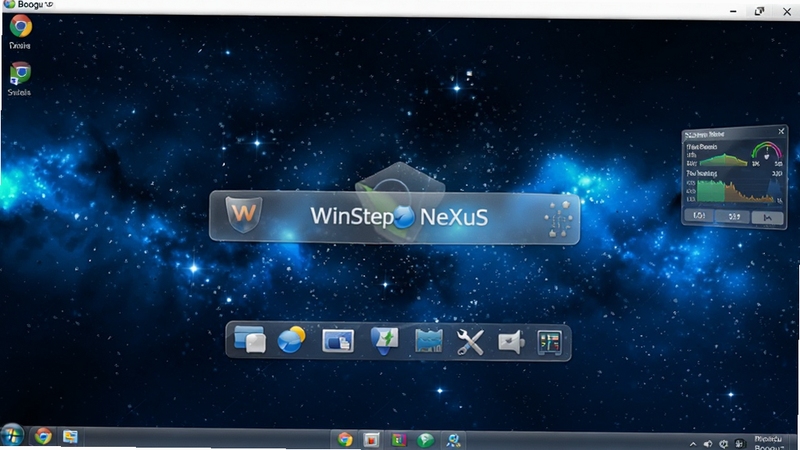
Task: Open the stacked windows icon in the dock
Action: [x=249, y=340]
